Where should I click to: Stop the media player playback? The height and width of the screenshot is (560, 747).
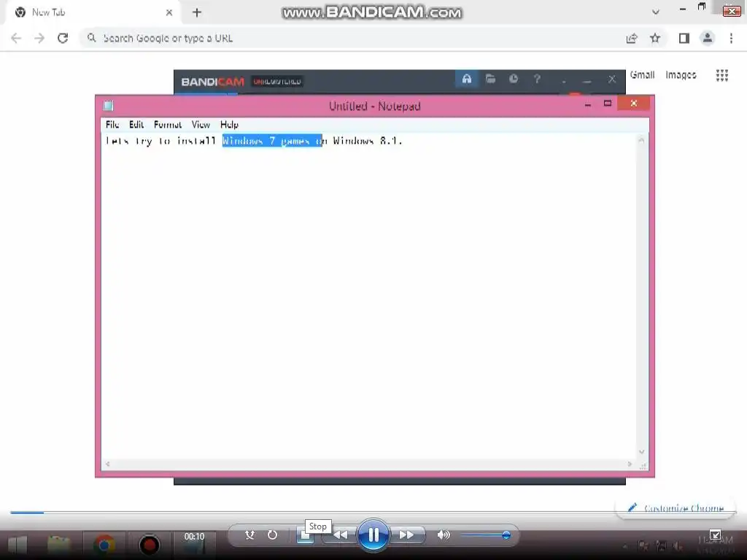(304, 535)
